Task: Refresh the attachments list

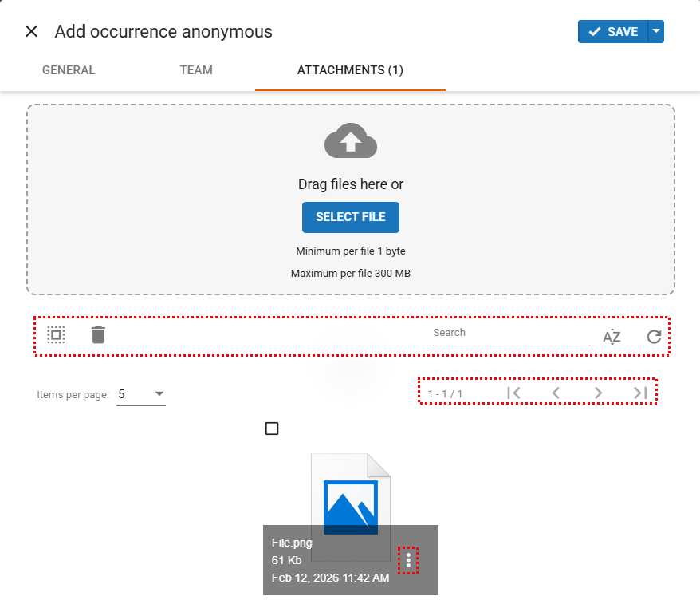Action: tap(654, 337)
